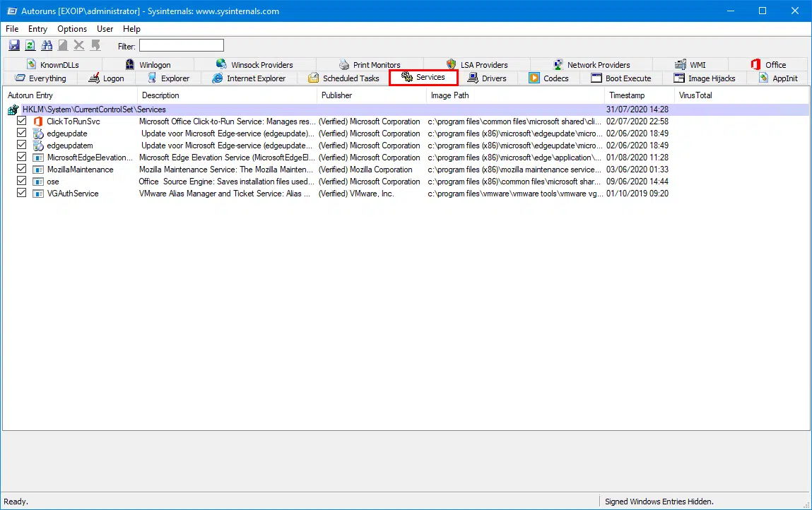Click the icon beside MozillaMaintenance entry
Image resolution: width=812 pixels, height=510 pixels.
(x=37, y=170)
